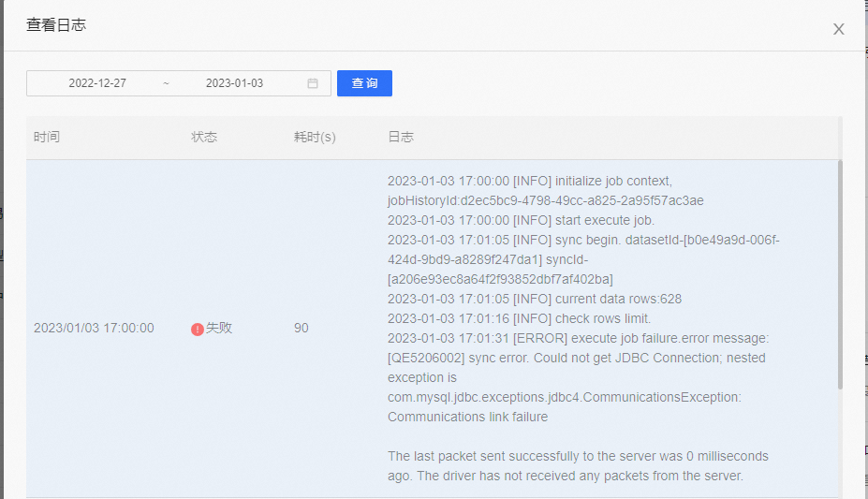
Task: Click the 状态 column header
Action: pyautogui.click(x=204, y=137)
